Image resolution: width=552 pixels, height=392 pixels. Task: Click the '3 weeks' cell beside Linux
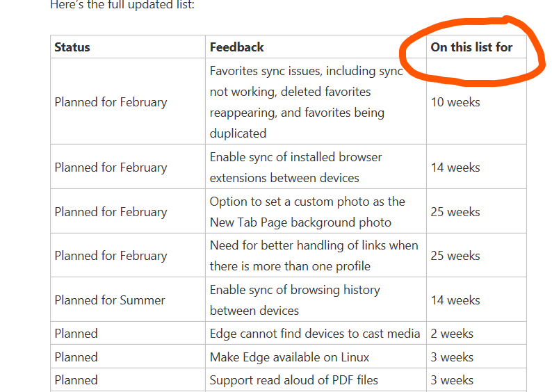coord(452,357)
